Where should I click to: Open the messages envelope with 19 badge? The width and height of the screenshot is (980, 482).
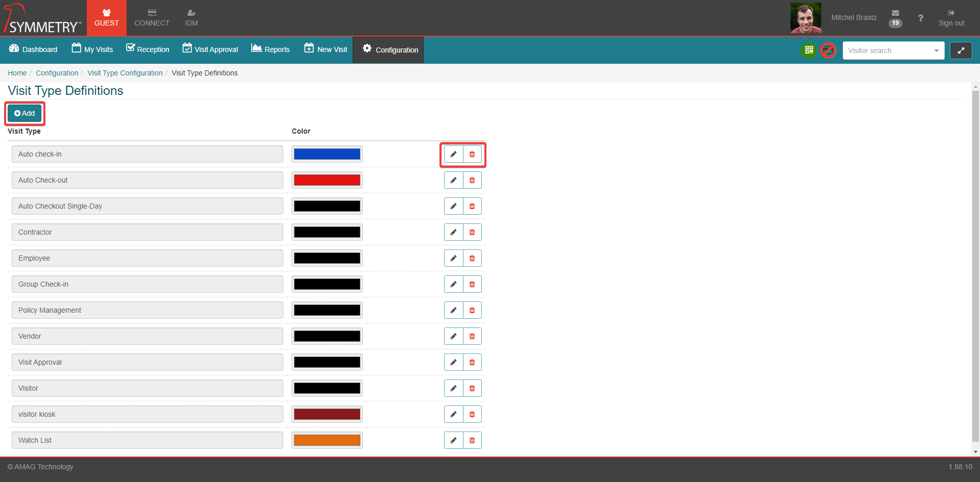point(895,18)
